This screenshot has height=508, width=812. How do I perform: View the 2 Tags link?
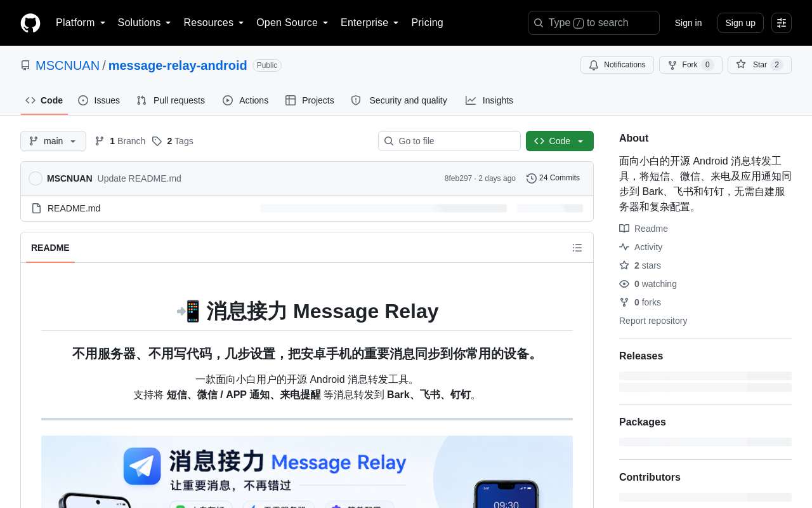point(173,141)
